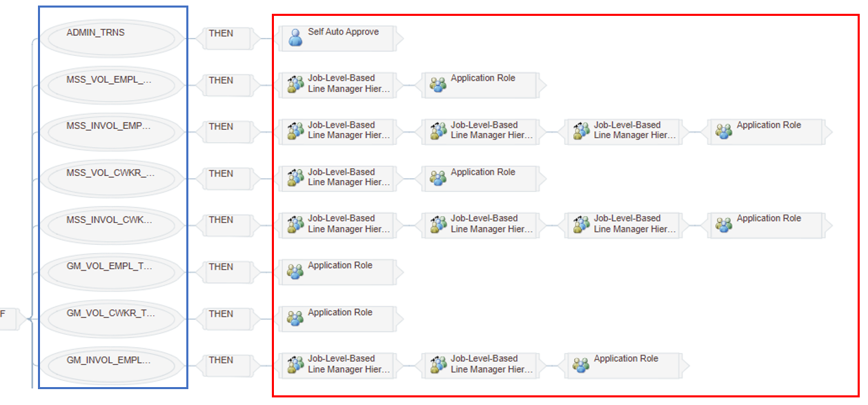Click the Application Role action in the MSS_INVOL_CWK row
Image resolution: width=868 pixels, height=405 pixels.
click(x=768, y=224)
